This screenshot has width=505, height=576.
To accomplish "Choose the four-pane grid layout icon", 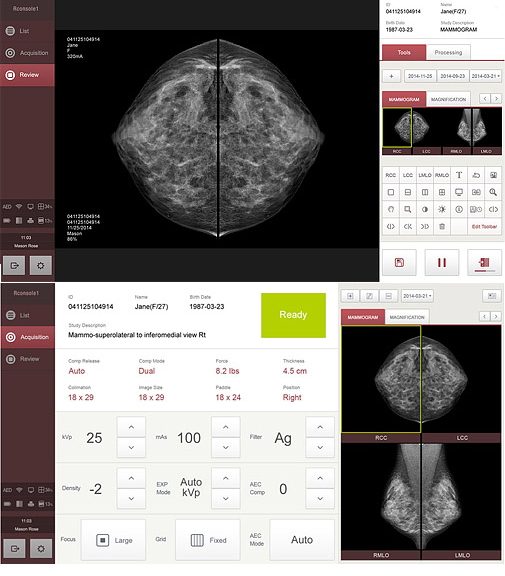I will click(x=442, y=192).
